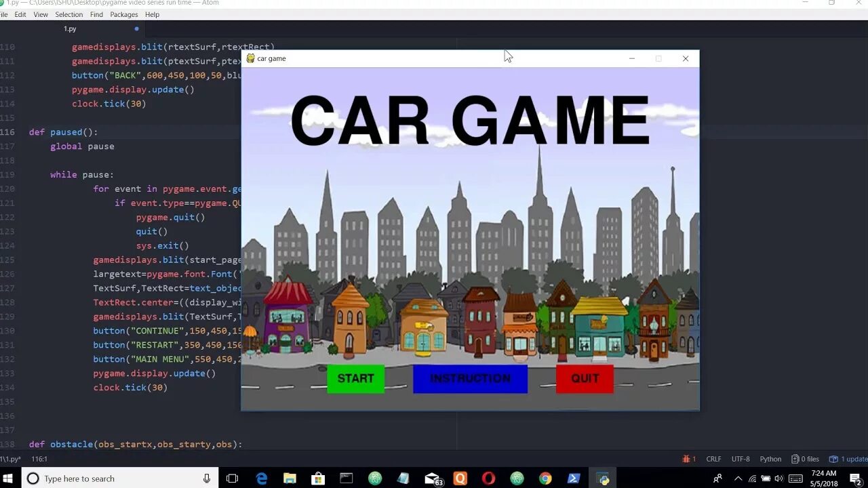This screenshot has height=488, width=868.
Task: Open the Git "0 files" panel in the status bar
Action: pos(806,459)
